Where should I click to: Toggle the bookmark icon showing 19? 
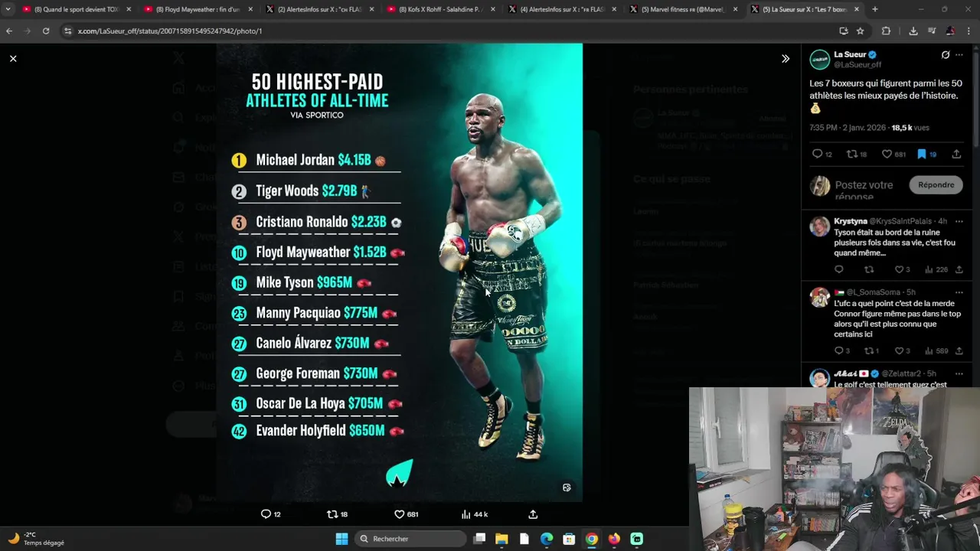(x=922, y=154)
